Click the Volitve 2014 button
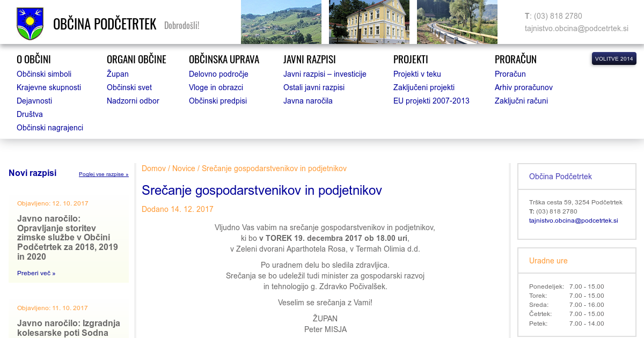This screenshot has height=338, width=644. (613, 58)
